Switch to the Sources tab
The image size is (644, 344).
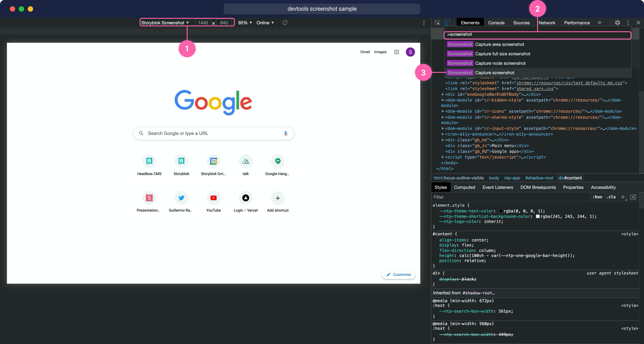tap(521, 23)
